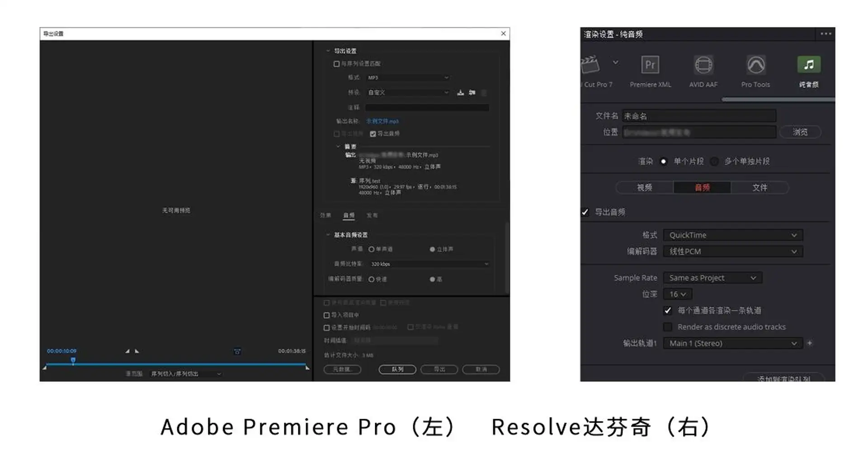
Task: Click the 队列 queue button
Action: (397, 370)
